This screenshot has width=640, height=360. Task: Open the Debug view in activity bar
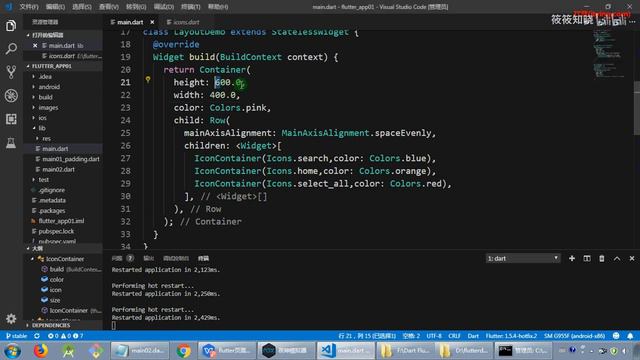11,96
